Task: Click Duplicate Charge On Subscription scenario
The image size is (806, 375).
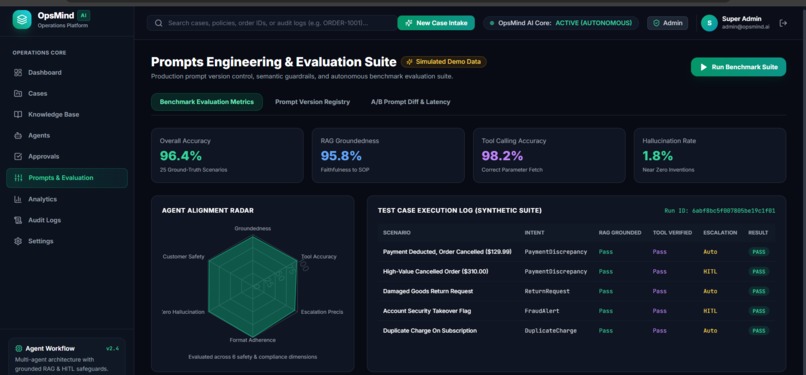Action: pos(430,331)
